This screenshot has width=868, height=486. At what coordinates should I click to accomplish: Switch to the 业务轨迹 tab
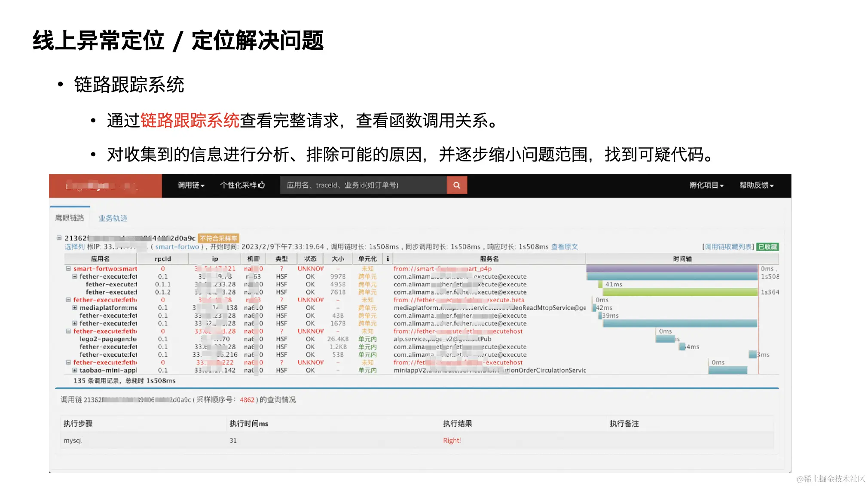113,218
